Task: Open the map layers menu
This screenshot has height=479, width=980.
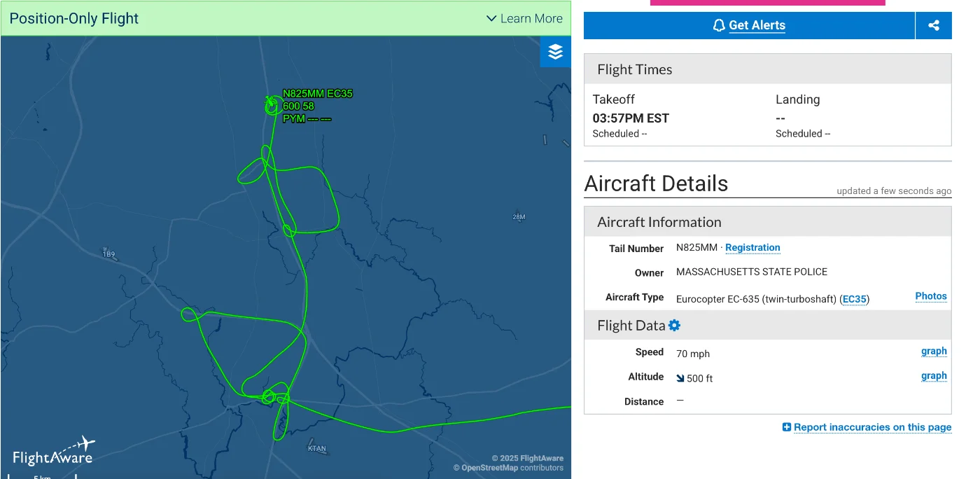Action: tap(555, 52)
